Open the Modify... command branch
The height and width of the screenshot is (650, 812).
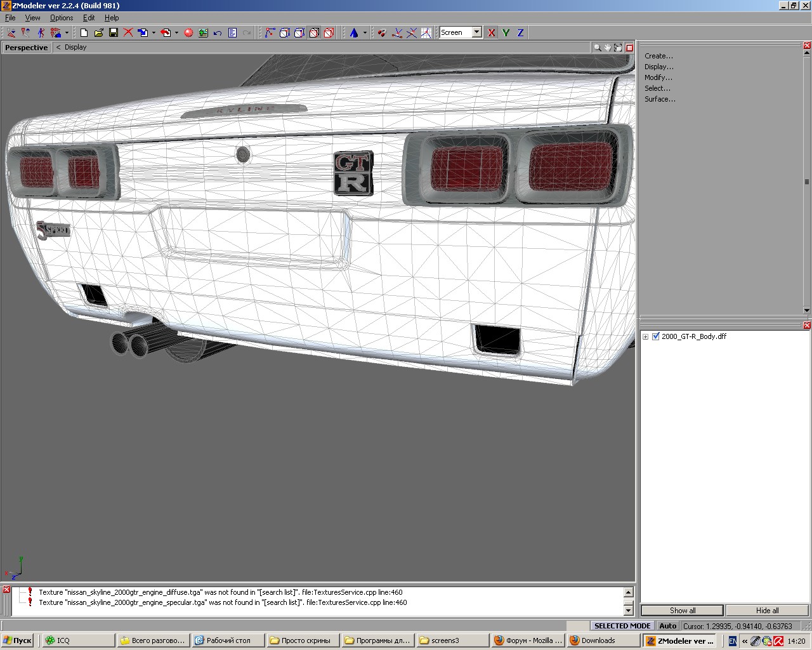tap(658, 77)
